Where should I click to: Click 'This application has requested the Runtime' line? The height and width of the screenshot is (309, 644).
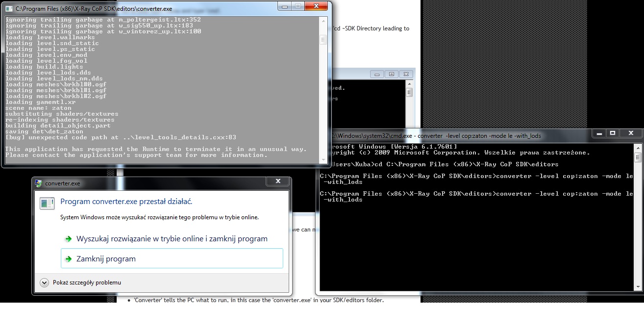point(156,149)
